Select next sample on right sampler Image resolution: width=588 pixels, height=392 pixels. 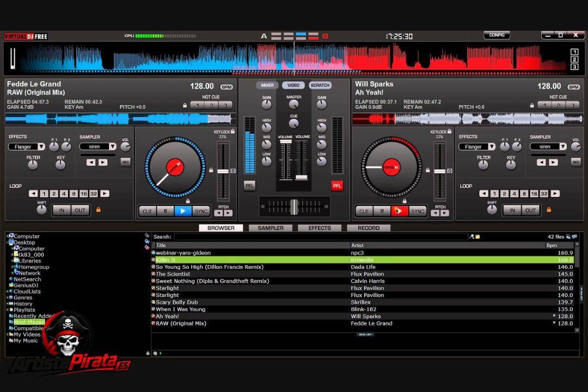point(554,162)
